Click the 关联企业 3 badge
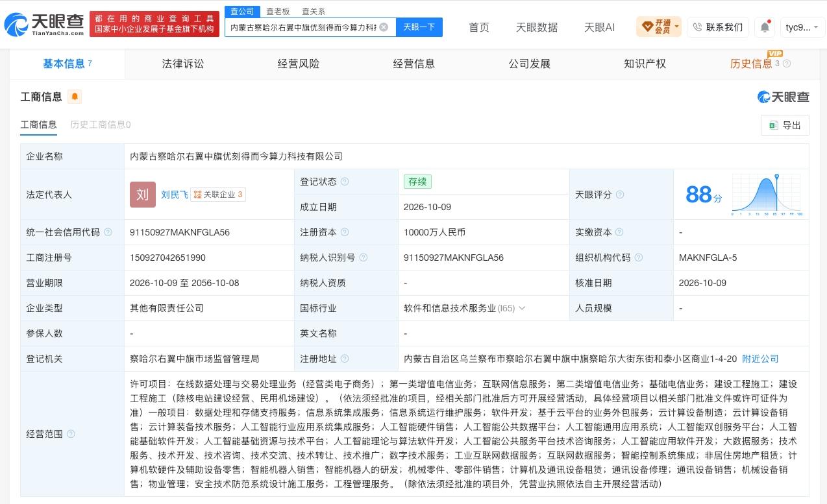This screenshot has width=827, height=504. coord(218,195)
